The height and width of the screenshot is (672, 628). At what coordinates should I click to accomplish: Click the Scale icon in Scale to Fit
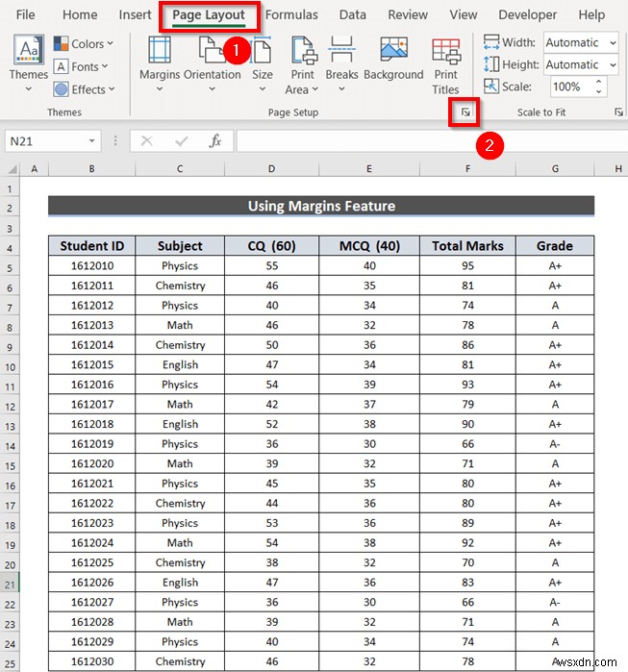pyautogui.click(x=490, y=87)
